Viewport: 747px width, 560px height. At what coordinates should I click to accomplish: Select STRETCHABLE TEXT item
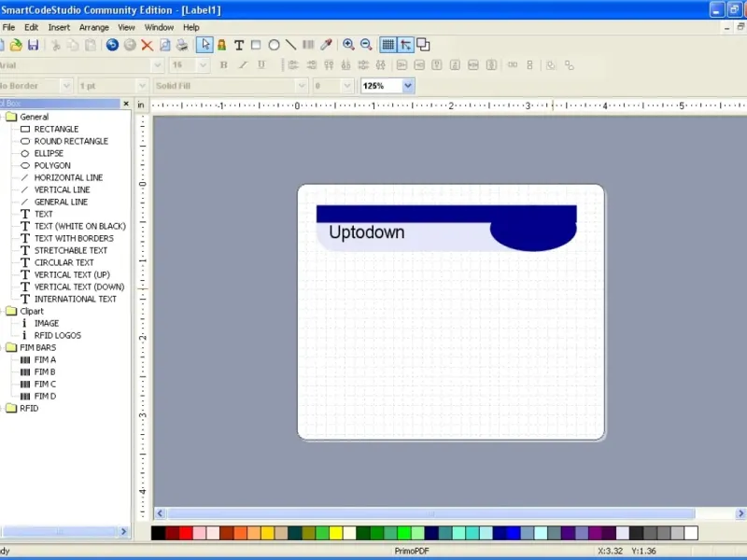71,250
